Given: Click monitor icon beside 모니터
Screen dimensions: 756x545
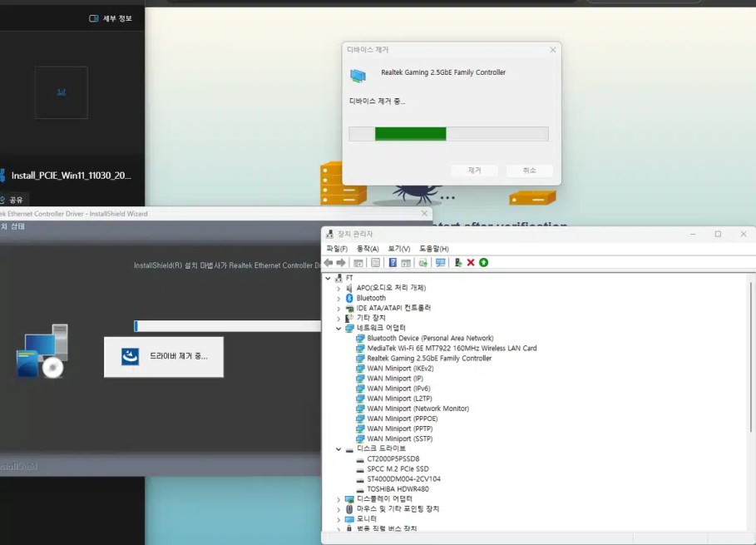Looking at the screenshot, I should pyautogui.click(x=349, y=519).
